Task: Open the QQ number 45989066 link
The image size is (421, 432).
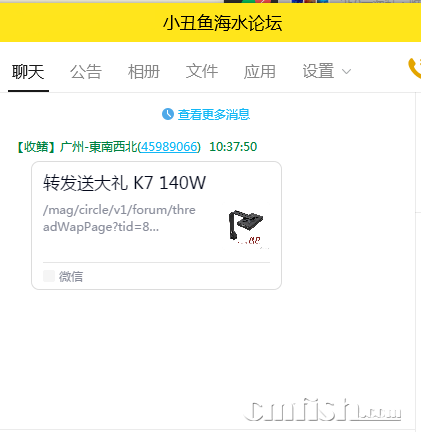Action: point(169,147)
